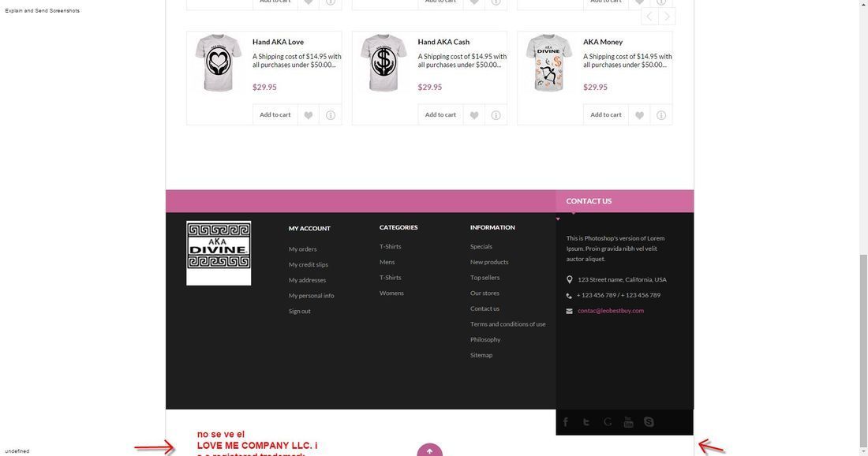868x456 pixels.
Task: Open the Sitemap link
Action: [481, 355]
